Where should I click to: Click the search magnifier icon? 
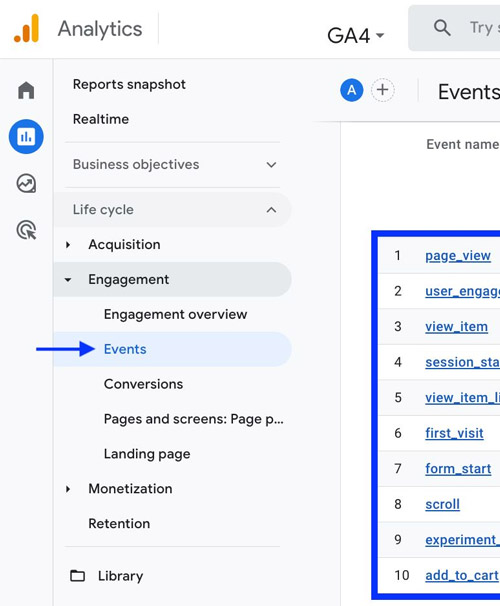(442, 28)
